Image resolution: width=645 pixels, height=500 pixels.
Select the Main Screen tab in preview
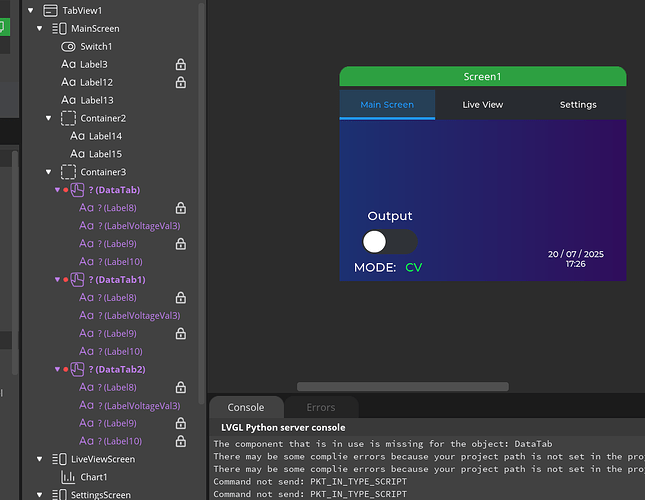pyautogui.click(x=387, y=105)
